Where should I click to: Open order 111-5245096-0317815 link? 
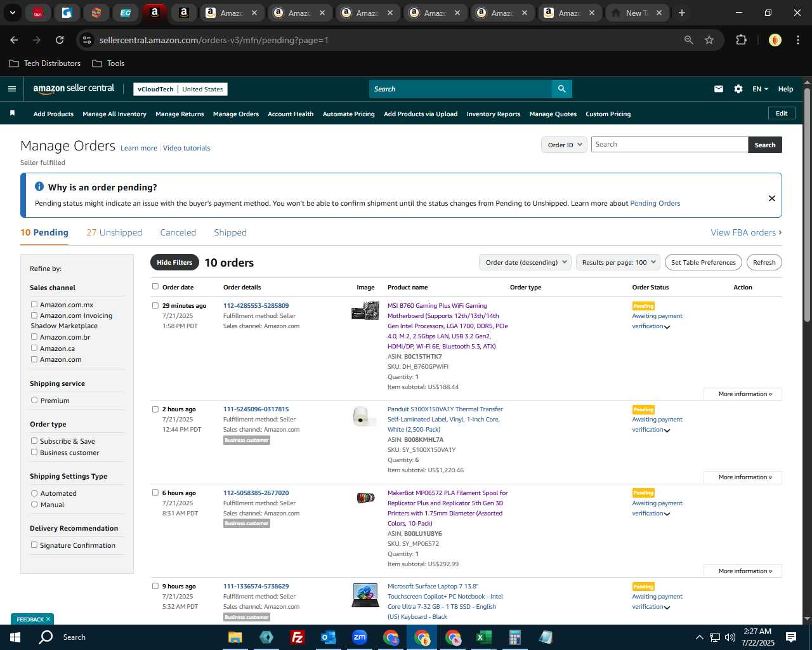pos(256,409)
